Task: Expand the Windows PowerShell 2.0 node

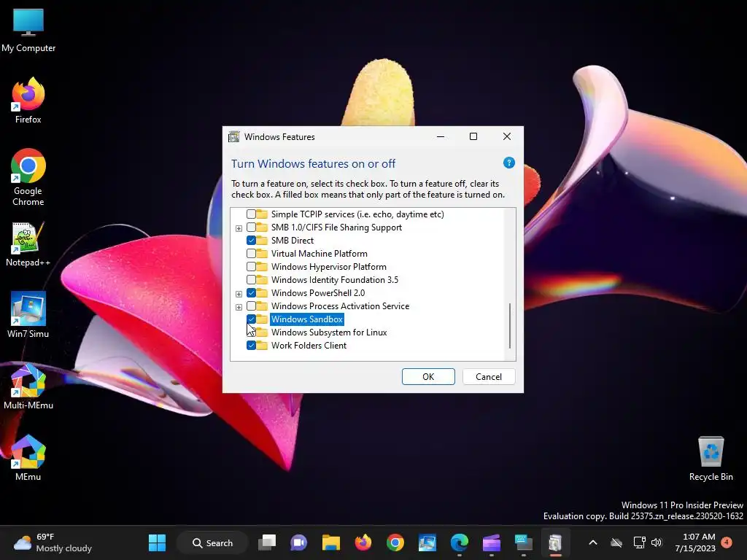Action: [x=239, y=294]
